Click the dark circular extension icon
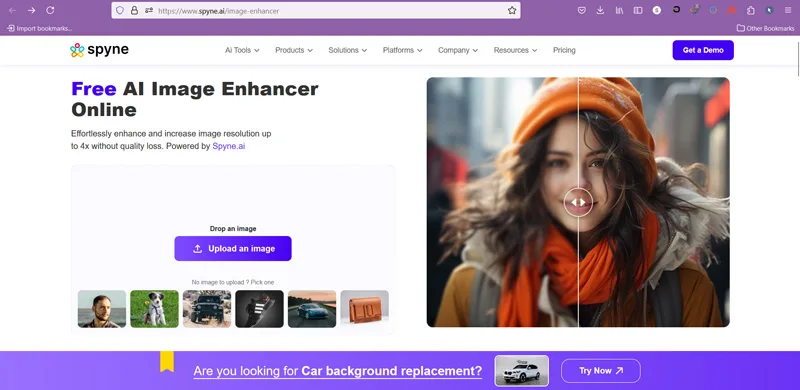This screenshot has height=390, width=800. coord(676,9)
